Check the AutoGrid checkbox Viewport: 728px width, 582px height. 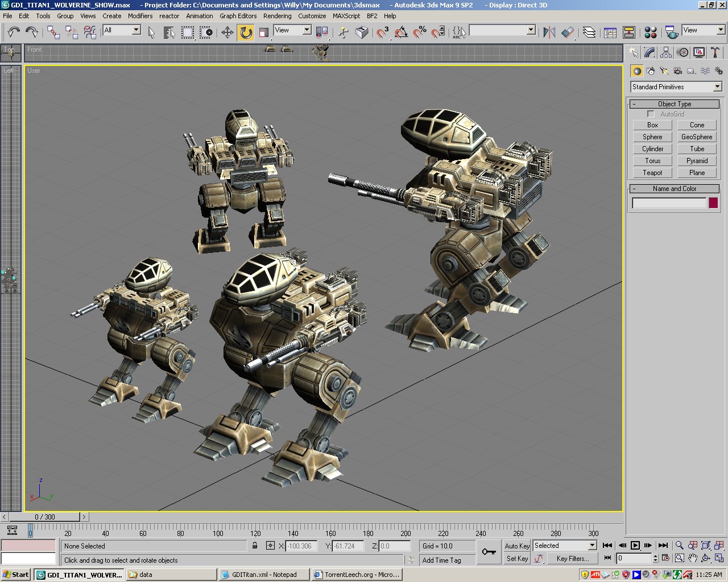coord(651,114)
